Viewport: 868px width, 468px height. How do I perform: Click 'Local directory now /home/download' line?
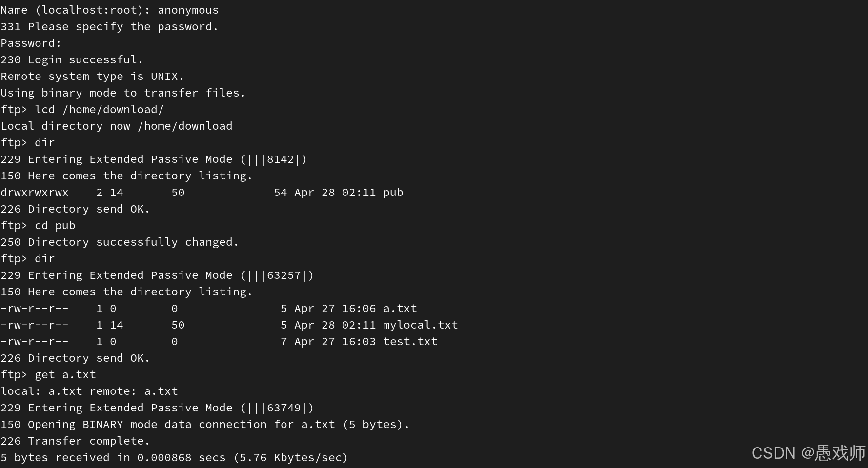click(117, 126)
